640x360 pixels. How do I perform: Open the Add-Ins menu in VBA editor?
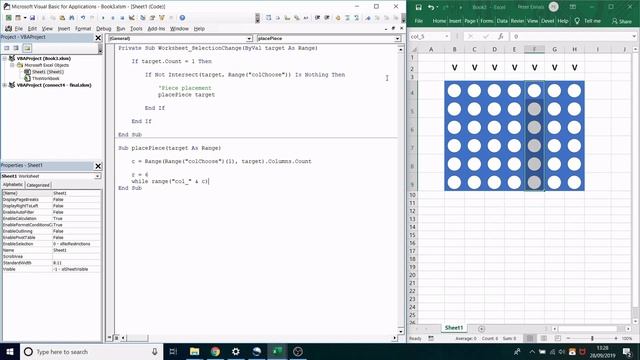156,29
